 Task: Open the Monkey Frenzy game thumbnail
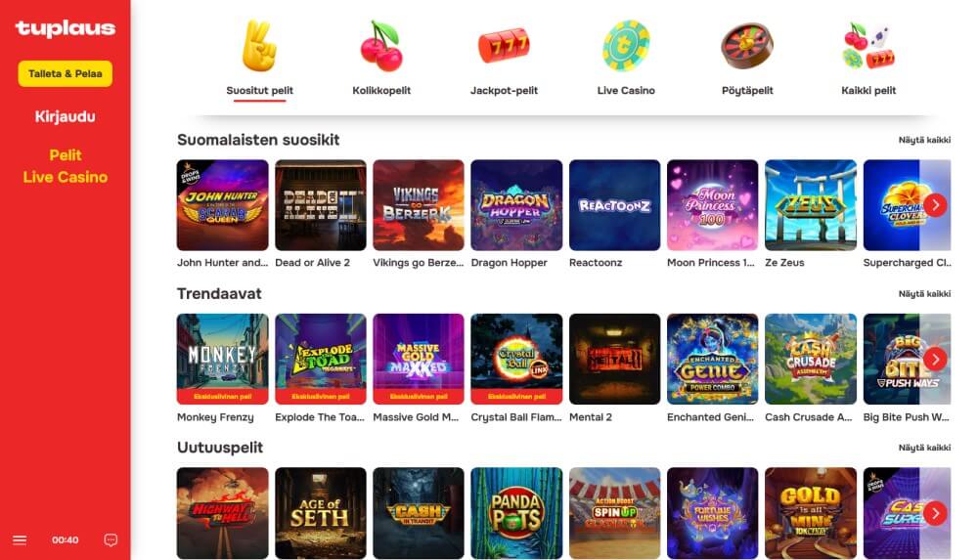pos(223,360)
